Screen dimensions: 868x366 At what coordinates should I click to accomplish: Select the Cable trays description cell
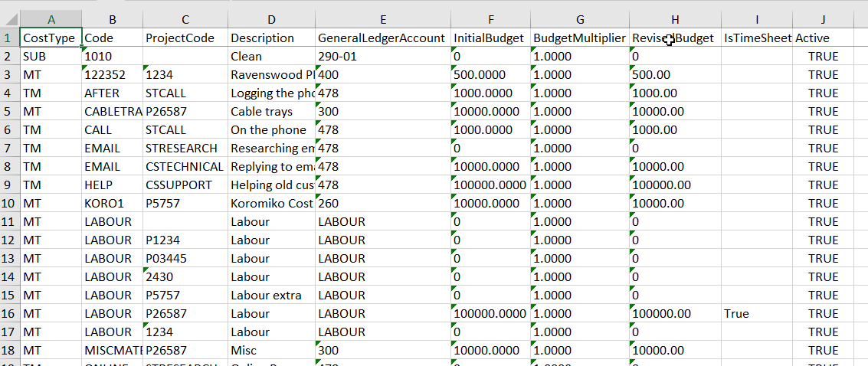tap(272, 111)
